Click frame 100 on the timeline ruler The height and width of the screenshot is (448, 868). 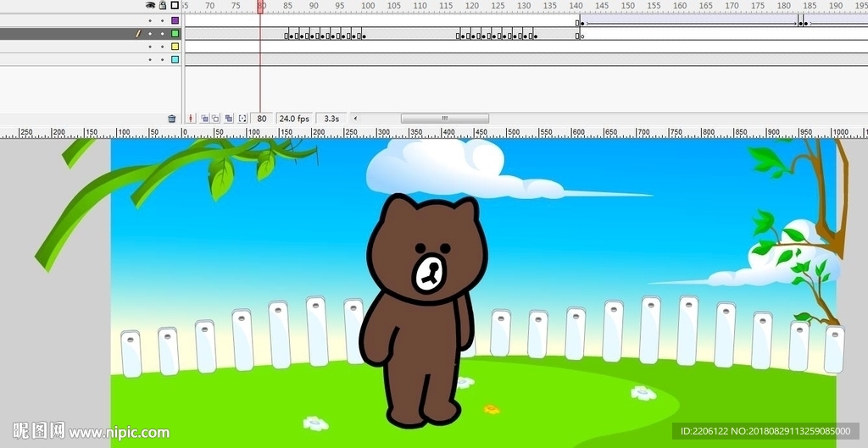point(368,6)
